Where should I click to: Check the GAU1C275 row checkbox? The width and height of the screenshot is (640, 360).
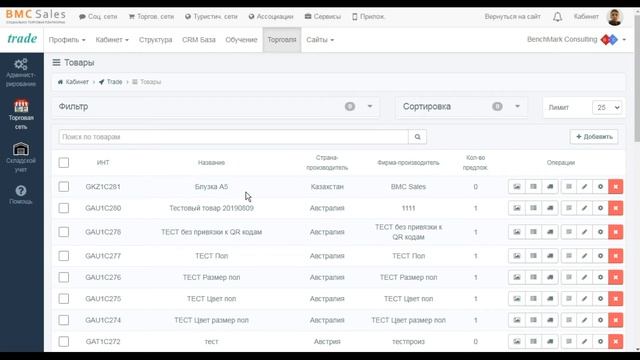click(64, 299)
